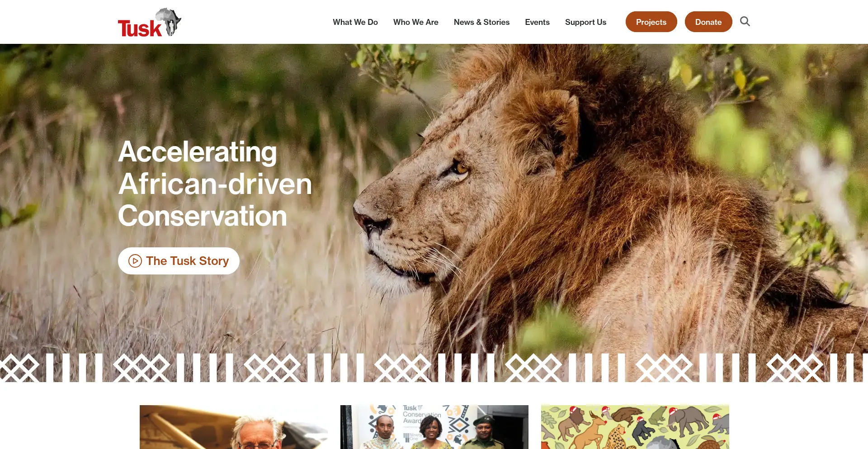Open the illustrated animals with Santa hats thumbnail
Image resolution: width=868 pixels, height=449 pixels.
[635, 427]
